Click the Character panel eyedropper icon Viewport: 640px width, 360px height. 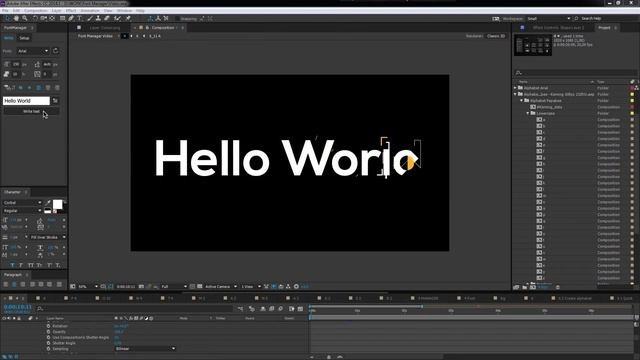click(x=48, y=202)
